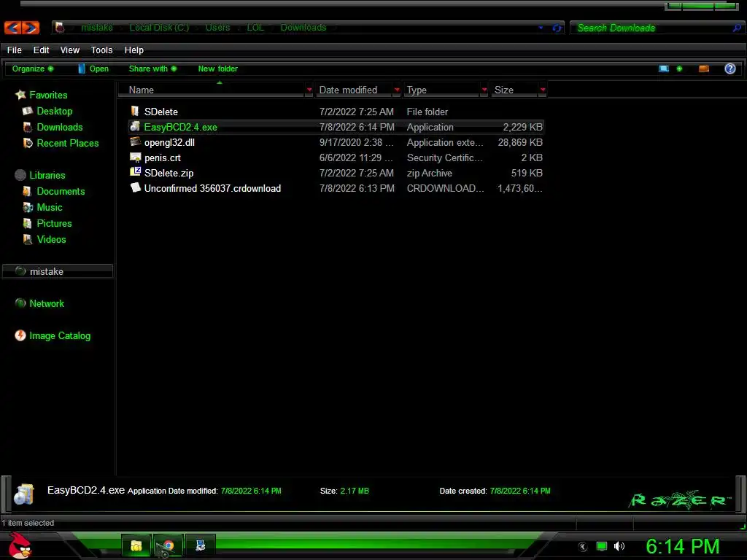Click the Favorites star icon
This screenshot has height=560, width=747.
[20, 94]
